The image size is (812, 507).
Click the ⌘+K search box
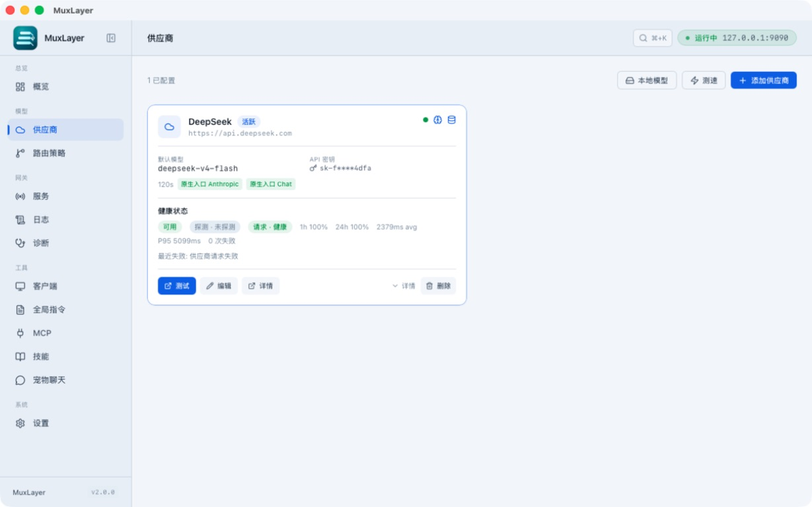pyautogui.click(x=652, y=38)
